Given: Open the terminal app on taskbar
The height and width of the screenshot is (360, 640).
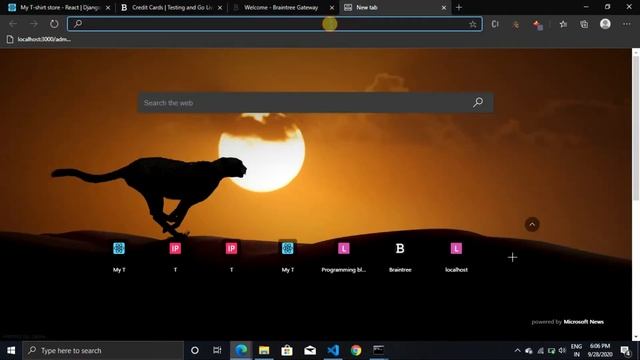Looking at the screenshot, I should [379, 350].
